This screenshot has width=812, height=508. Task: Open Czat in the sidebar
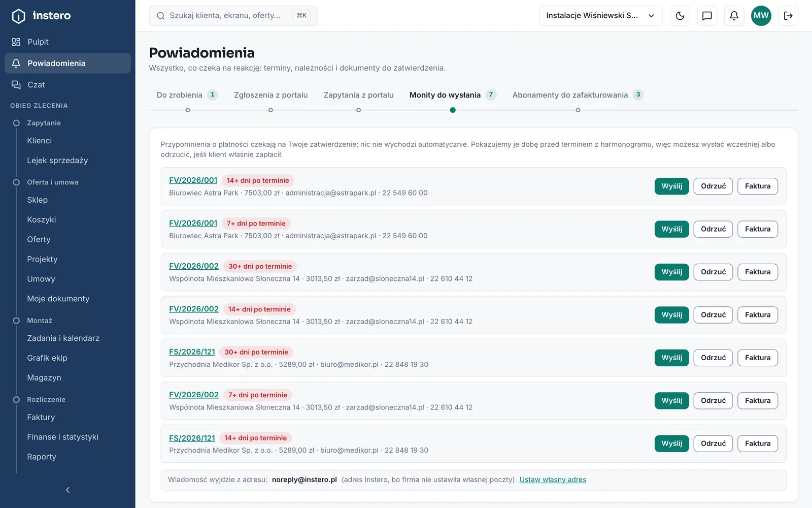[67, 84]
